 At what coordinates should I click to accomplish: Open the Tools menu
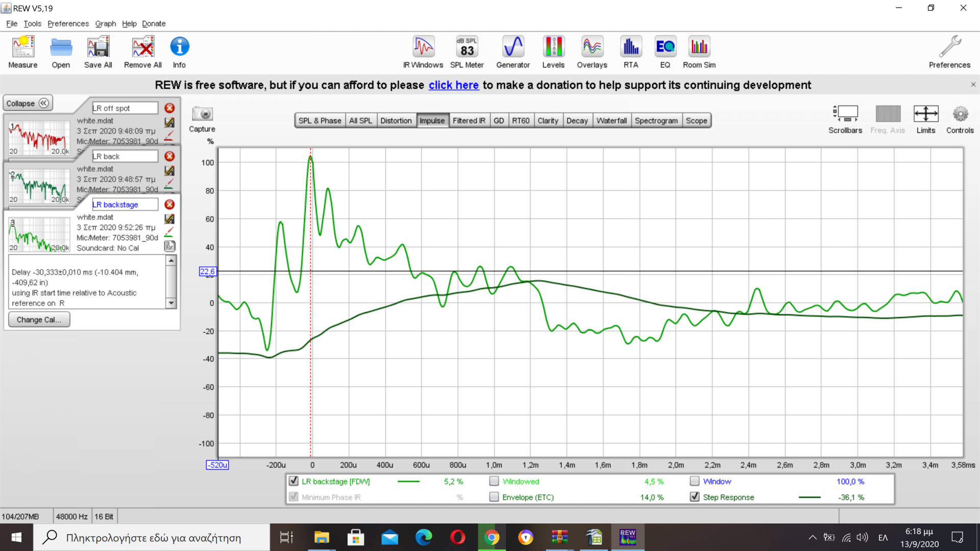tap(32, 23)
